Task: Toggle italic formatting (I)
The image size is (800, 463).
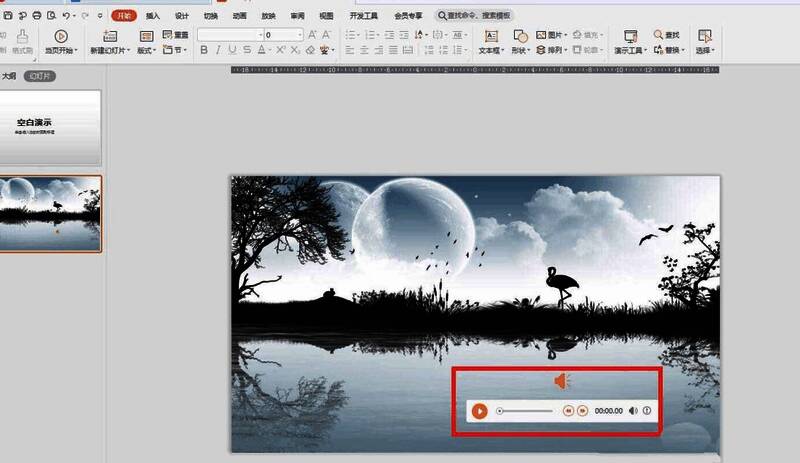Action: (x=218, y=50)
